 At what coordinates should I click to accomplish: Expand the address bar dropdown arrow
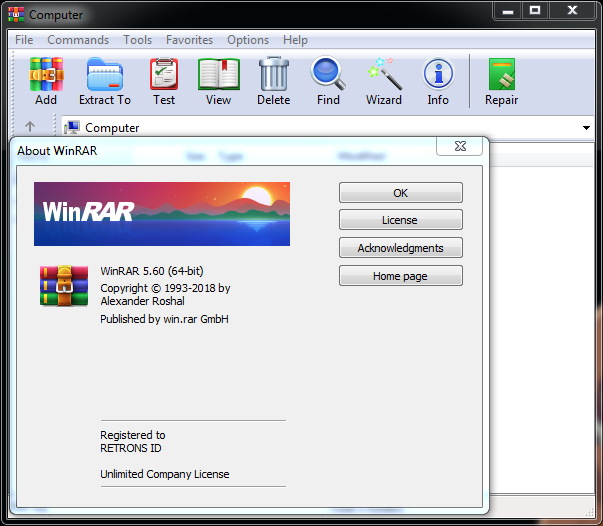[x=586, y=128]
